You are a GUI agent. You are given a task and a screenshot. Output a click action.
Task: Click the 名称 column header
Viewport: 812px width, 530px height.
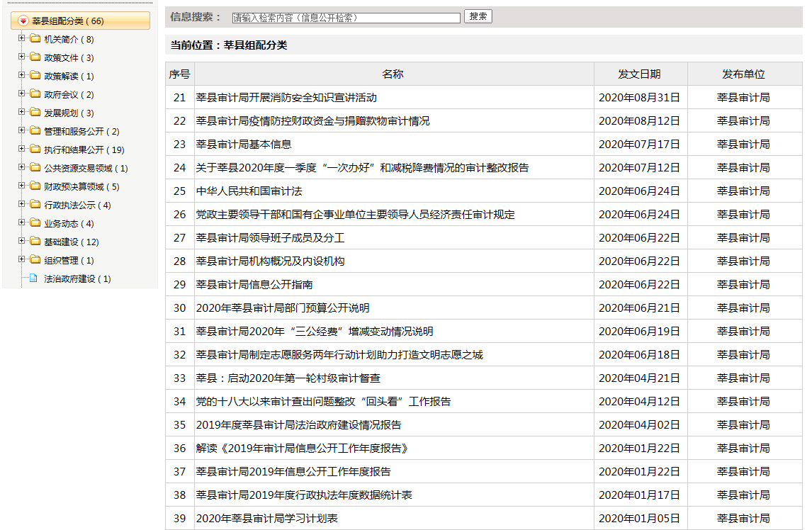coord(393,74)
